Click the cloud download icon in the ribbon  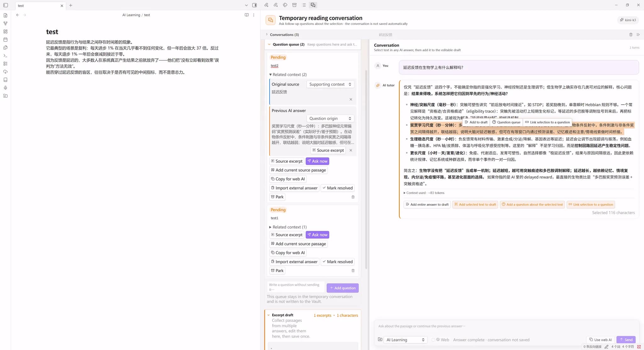[5, 72]
